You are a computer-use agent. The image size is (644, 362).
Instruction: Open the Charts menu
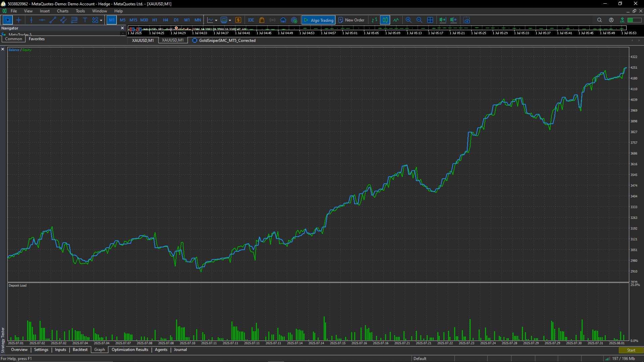click(x=62, y=11)
